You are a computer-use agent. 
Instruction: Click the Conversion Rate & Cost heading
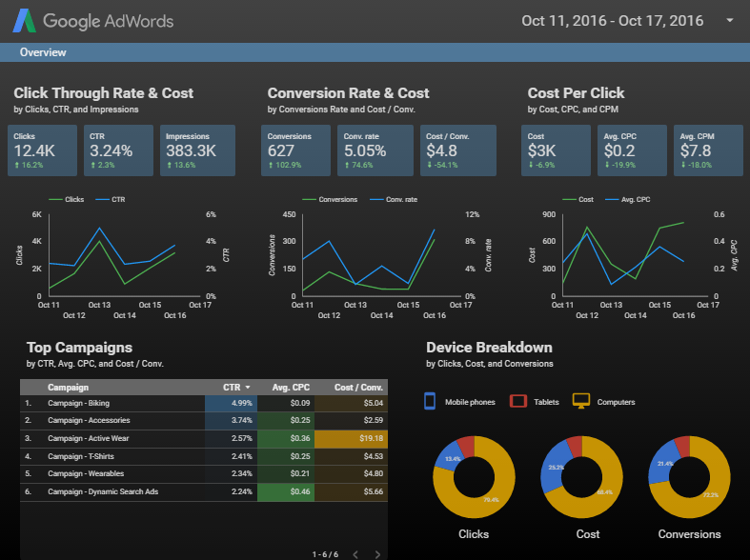point(348,92)
